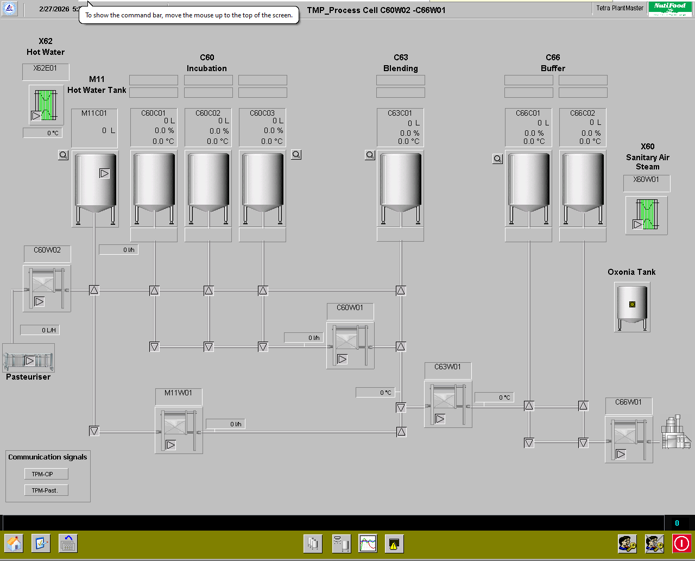Select the C63C01 blending tank

click(x=401, y=188)
